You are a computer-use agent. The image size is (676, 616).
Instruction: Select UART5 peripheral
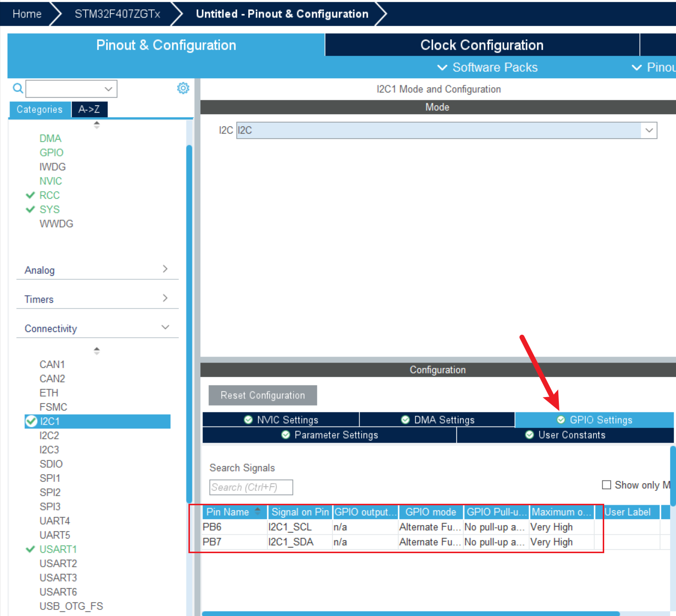(x=55, y=535)
